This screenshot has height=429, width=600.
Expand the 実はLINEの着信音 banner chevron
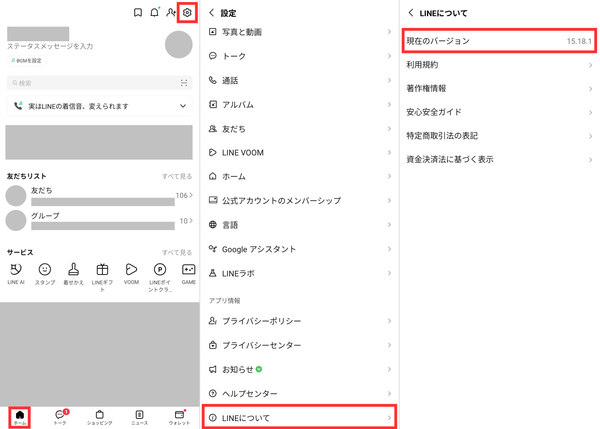[183, 106]
